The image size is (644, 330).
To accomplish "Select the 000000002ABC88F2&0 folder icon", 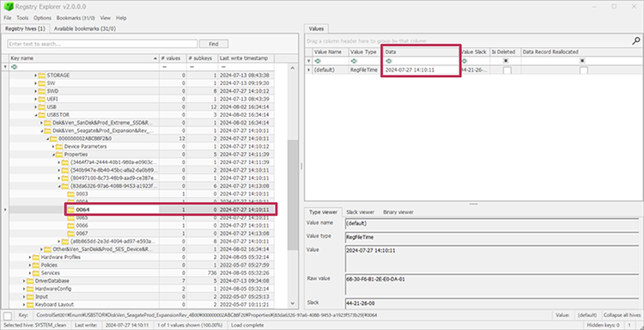I will [x=53, y=138].
